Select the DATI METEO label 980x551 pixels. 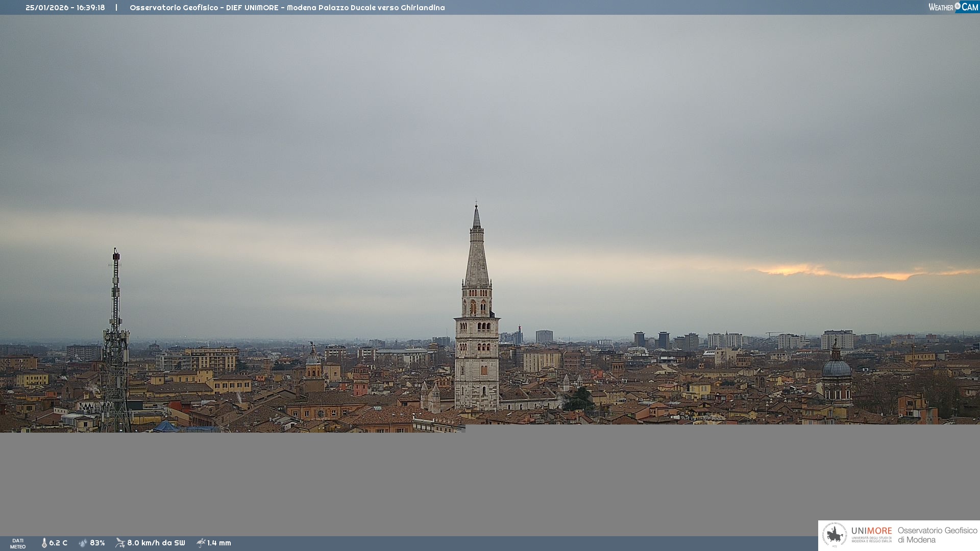coord(18,543)
